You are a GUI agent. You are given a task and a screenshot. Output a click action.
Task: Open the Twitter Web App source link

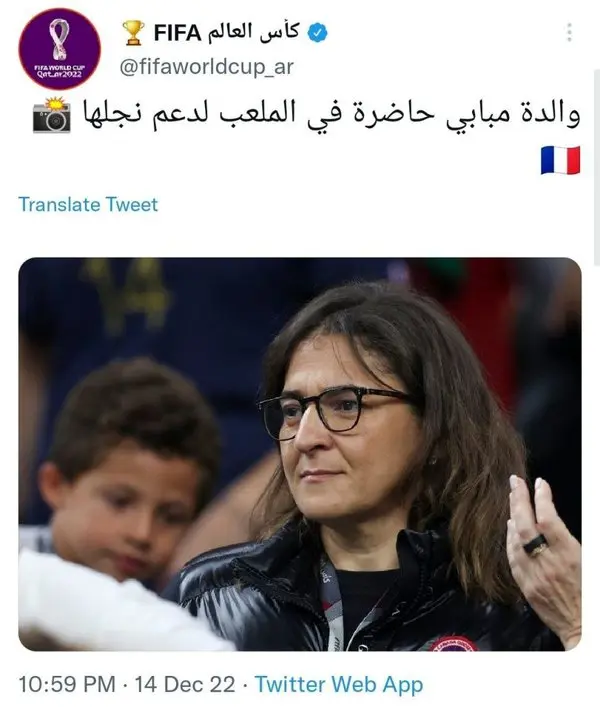[x=339, y=684]
